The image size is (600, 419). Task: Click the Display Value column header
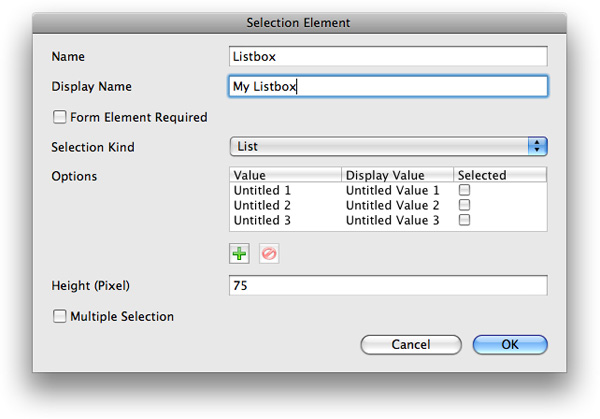click(397, 175)
